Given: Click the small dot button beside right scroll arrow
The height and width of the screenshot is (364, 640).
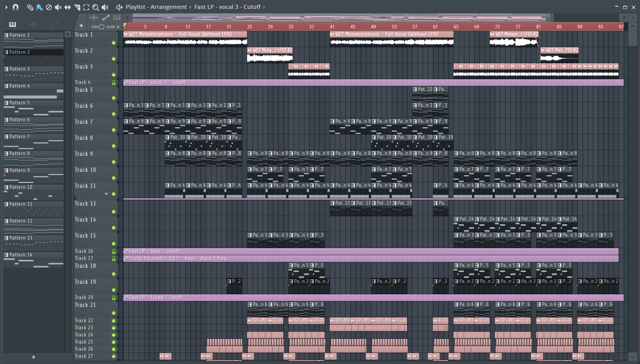Looking at the screenshot, I should tap(632, 18).
